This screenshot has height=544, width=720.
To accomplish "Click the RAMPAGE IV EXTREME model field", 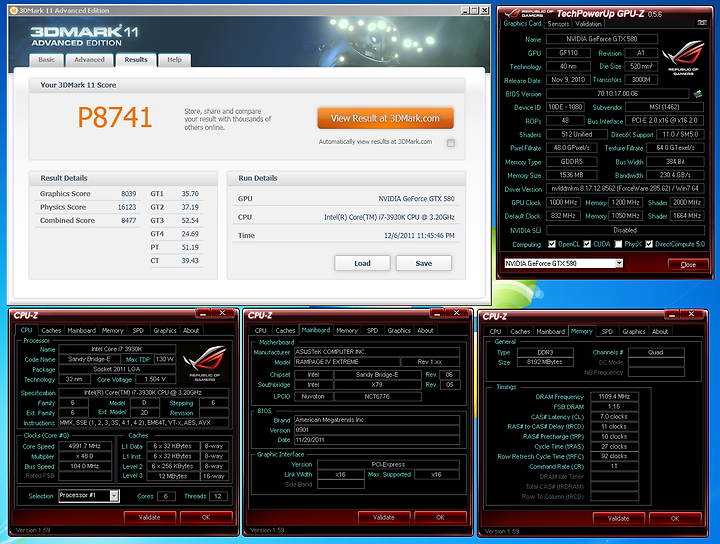I will (347, 362).
